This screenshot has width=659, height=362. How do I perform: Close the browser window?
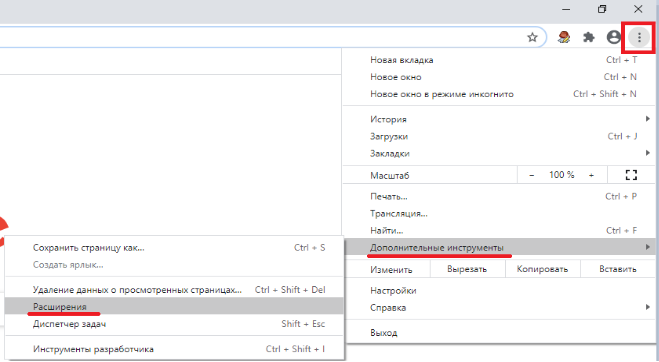point(638,9)
